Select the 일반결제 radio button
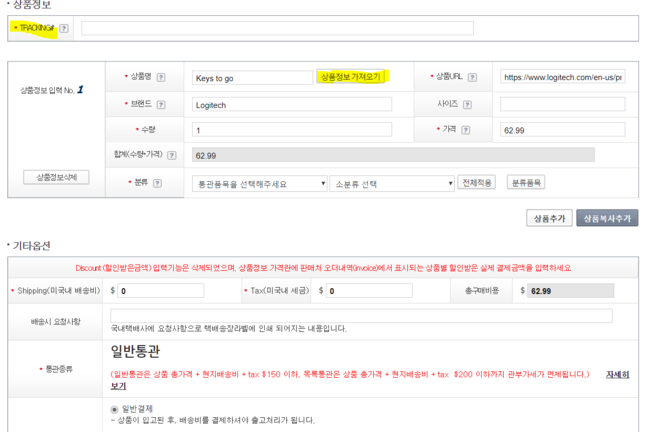This screenshot has height=432, width=650. [x=114, y=410]
